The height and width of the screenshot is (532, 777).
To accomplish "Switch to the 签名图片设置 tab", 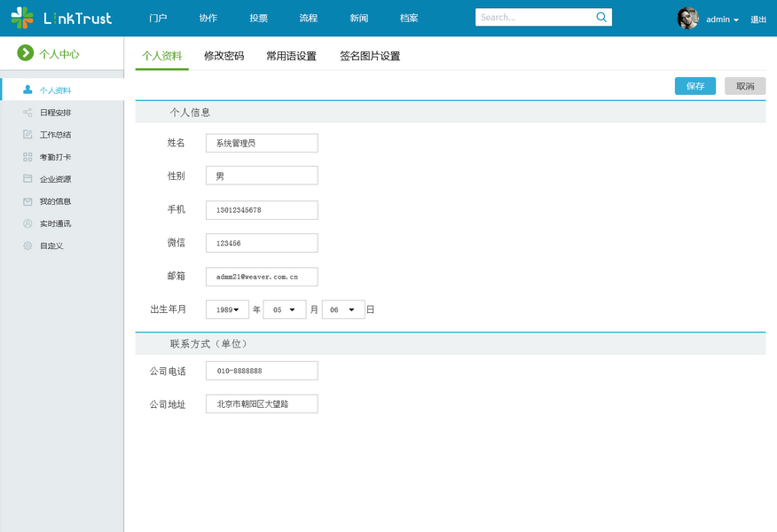I will 370,56.
